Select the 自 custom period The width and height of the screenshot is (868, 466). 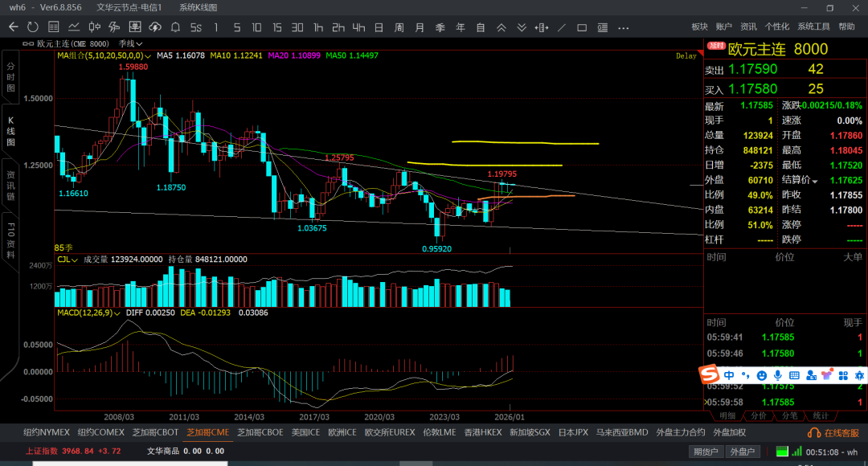pyautogui.click(x=481, y=27)
